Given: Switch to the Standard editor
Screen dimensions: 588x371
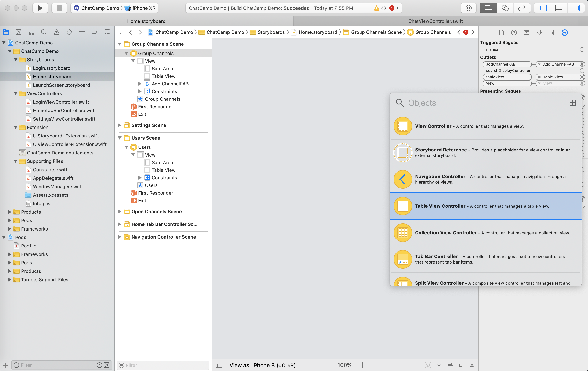Looking at the screenshot, I should 488,8.
